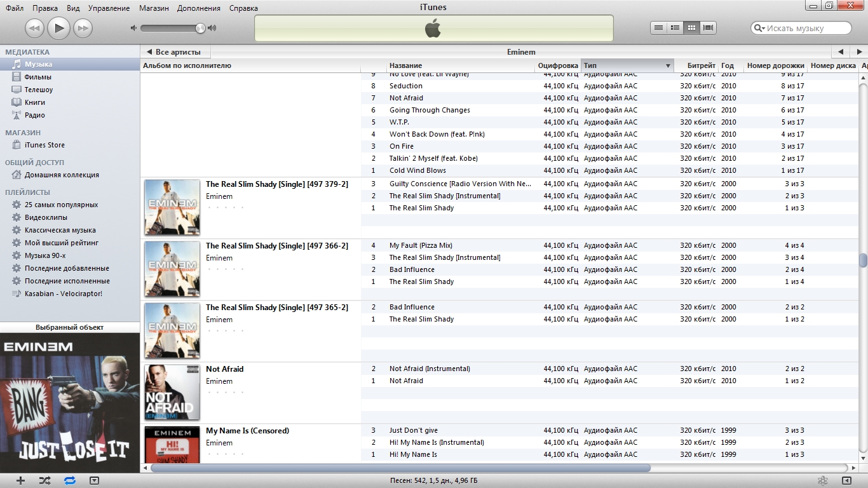Image resolution: width=868 pixels, height=488 pixels.
Task: Toggle sort direction arrow on Тип column
Action: [668, 66]
